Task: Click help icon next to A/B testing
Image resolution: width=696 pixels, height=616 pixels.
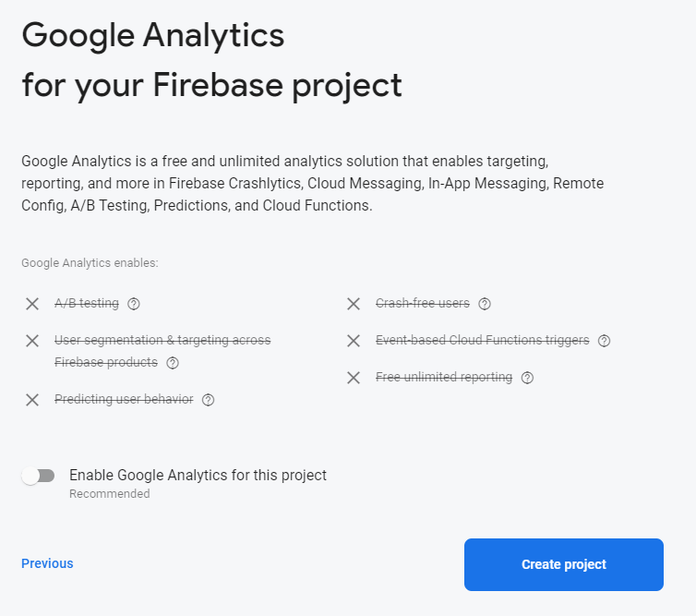Action: point(134,304)
